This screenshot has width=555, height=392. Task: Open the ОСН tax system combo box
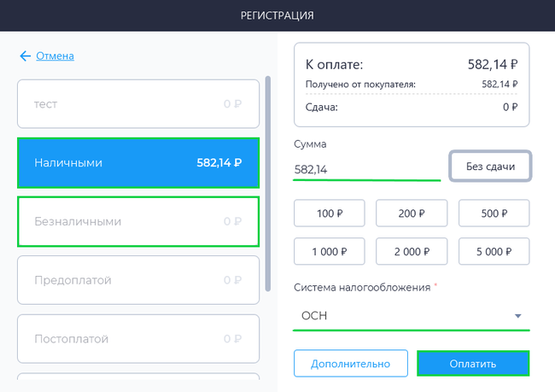(x=412, y=316)
